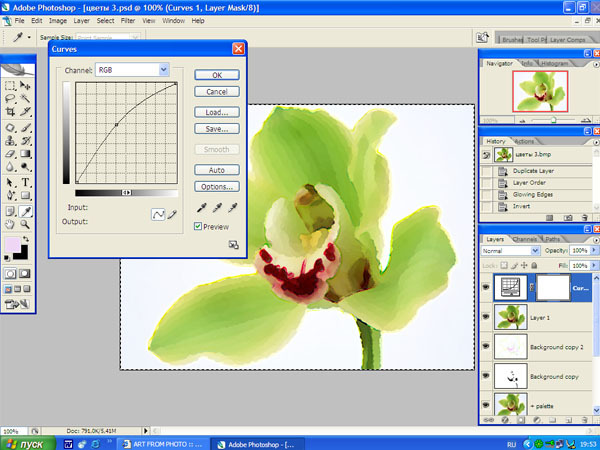Select the Lasso tool

pos(10,98)
